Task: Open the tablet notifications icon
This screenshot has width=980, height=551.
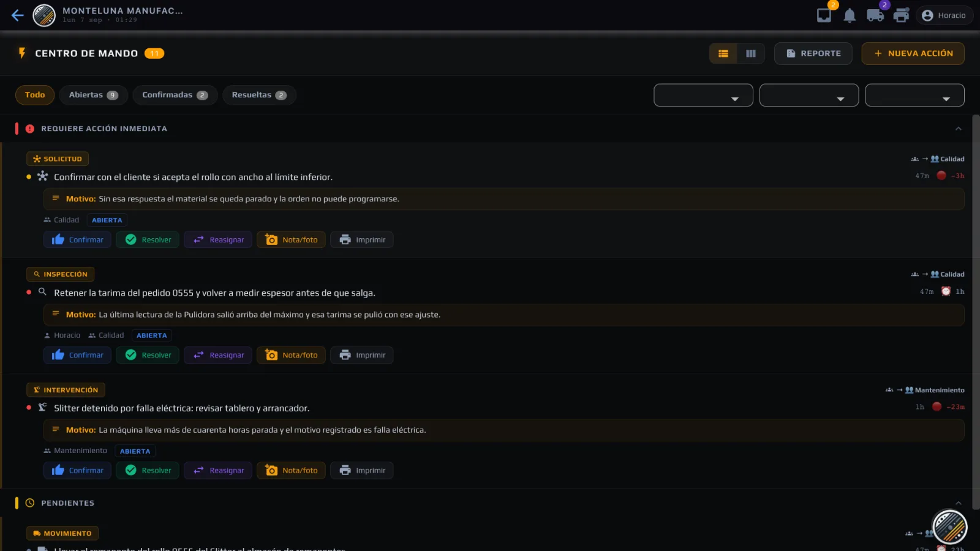Action: click(824, 15)
